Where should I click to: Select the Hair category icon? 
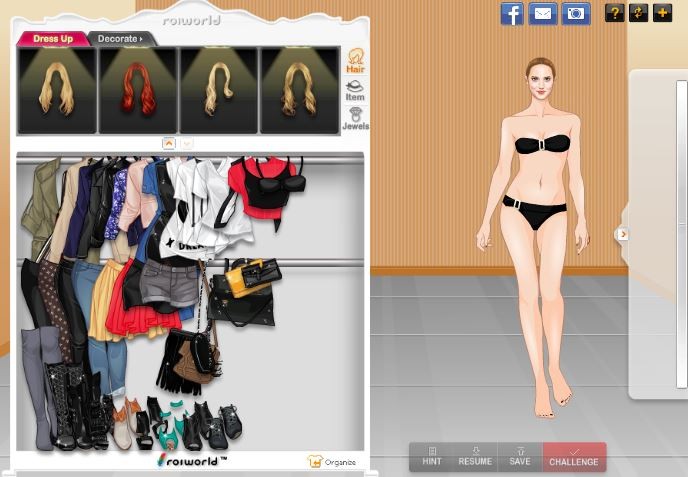click(x=355, y=61)
